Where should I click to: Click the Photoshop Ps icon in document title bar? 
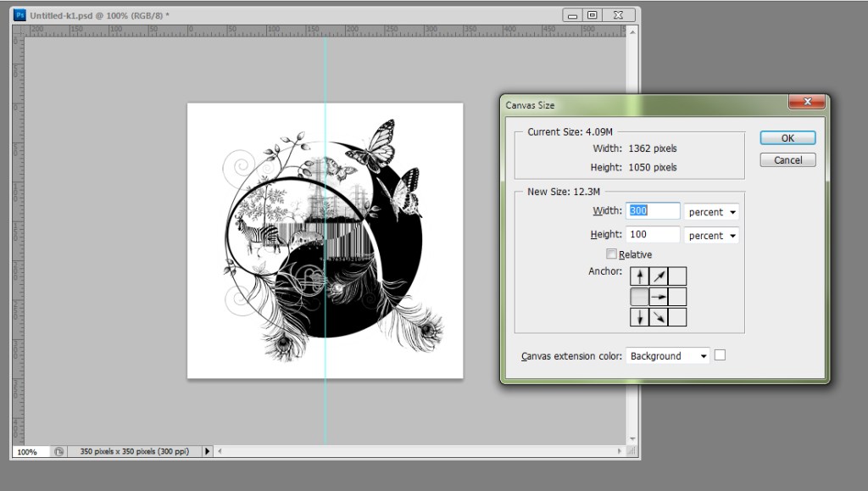[20, 15]
